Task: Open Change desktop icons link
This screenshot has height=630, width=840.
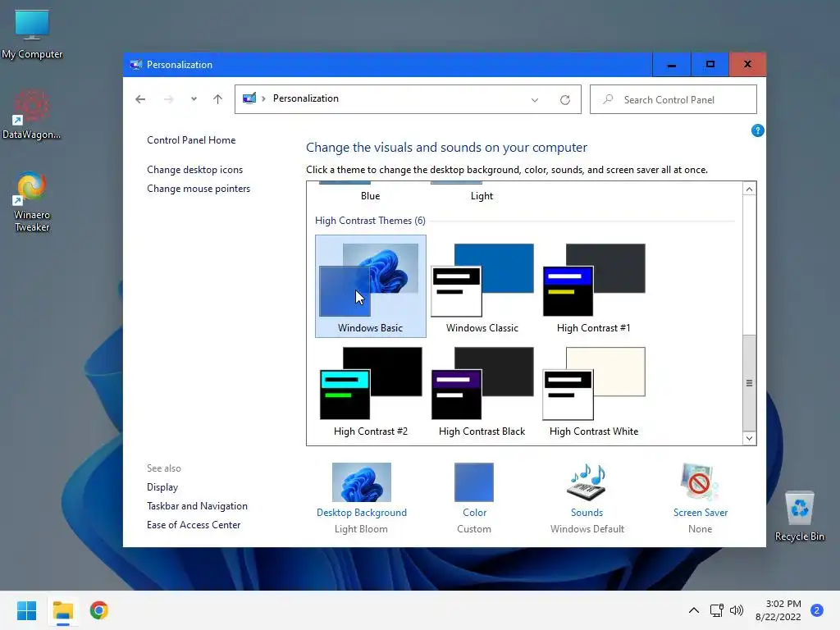Action: tap(195, 169)
